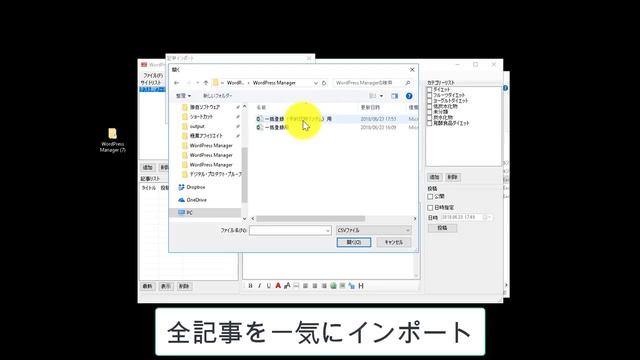
Task: Click 表示 below the article list
Action: pyautogui.click(x=166, y=286)
